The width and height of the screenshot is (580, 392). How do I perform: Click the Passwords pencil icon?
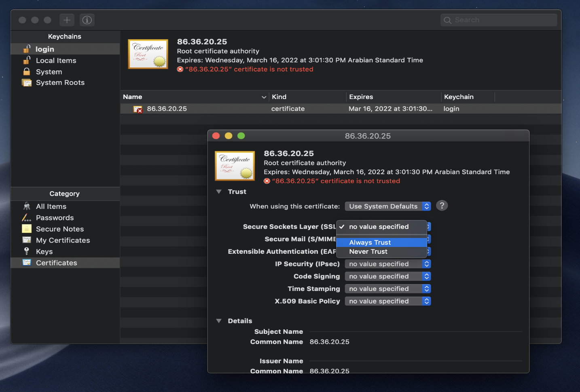[27, 217]
